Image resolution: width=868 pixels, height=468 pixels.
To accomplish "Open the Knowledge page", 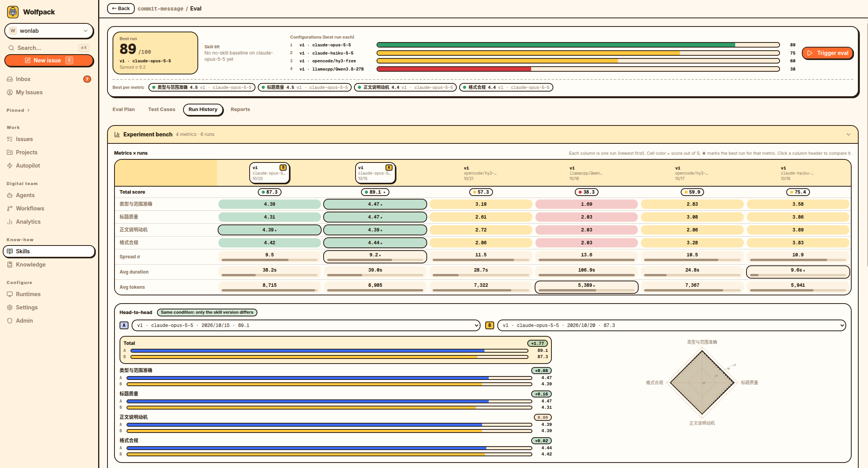I will pos(49,265).
